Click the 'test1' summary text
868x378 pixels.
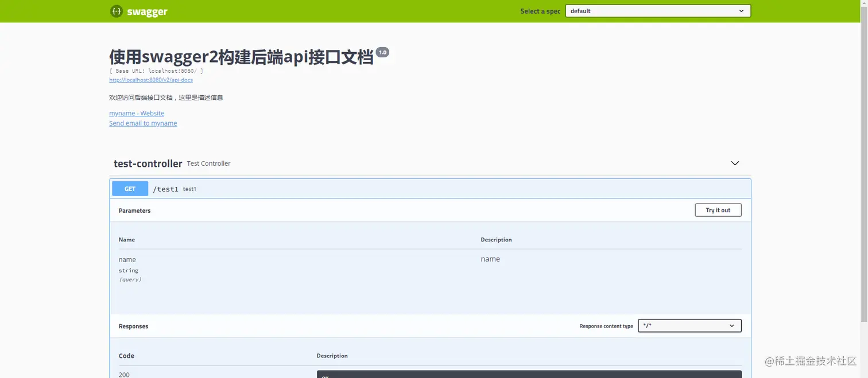189,189
